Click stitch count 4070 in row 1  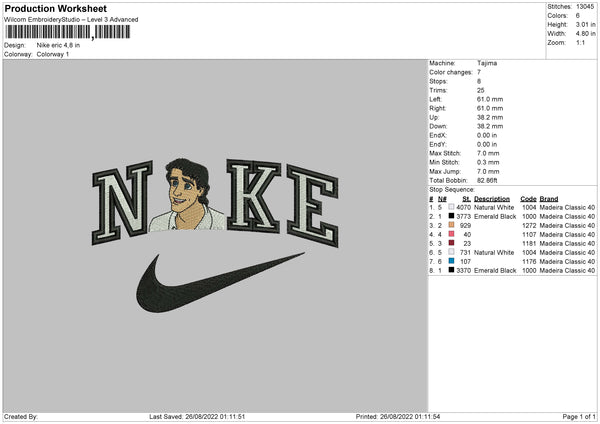[x=463, y=207]
